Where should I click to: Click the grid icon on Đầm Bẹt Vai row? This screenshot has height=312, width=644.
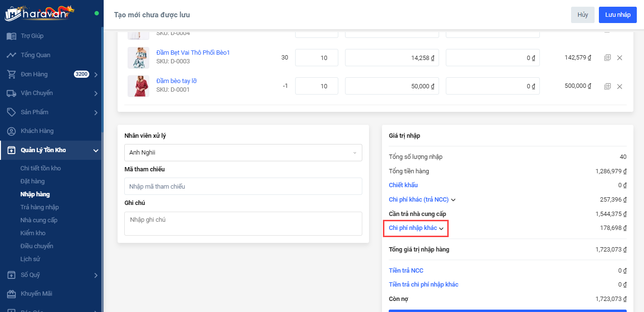click(x=608, y=58)
